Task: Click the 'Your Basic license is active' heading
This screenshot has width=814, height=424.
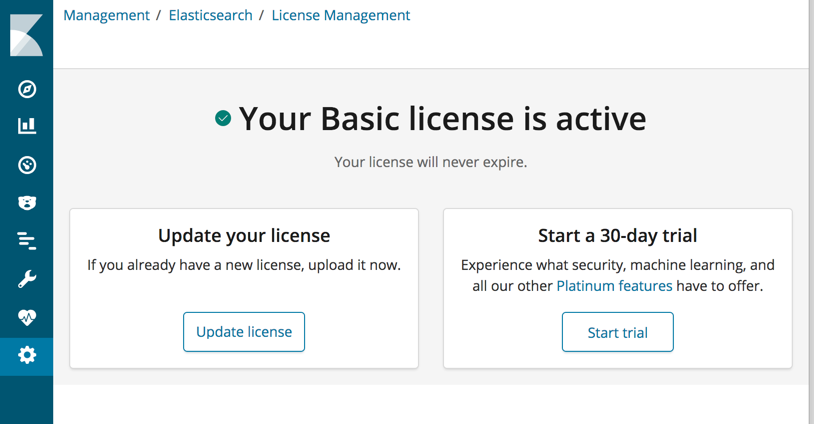Action: (442, 119)
